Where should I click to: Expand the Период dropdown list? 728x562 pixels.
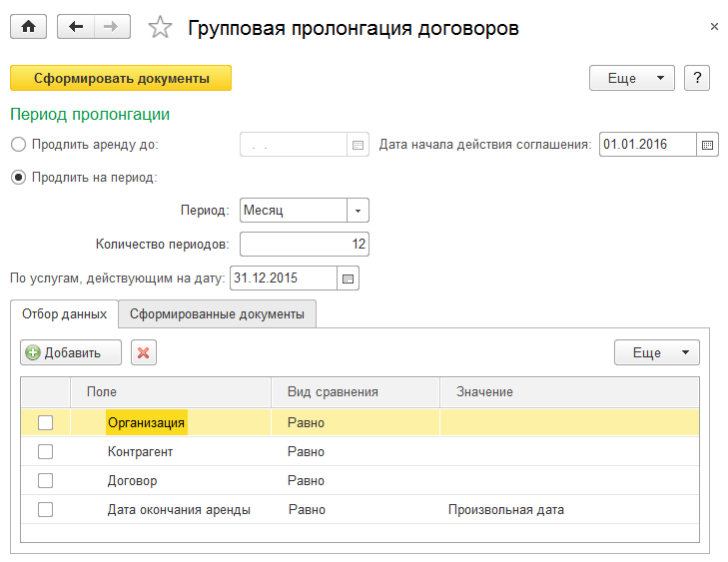pyautogui.click(x=358, y=211)
